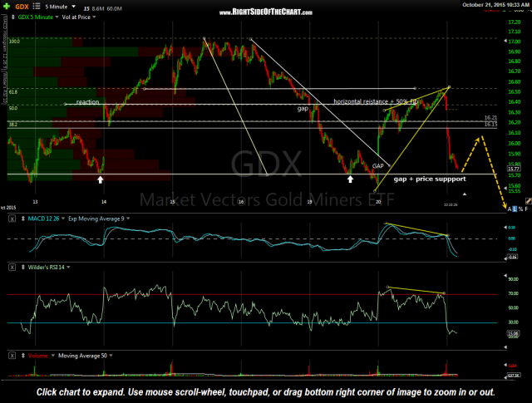Click the RSI current value label 15.06
The image size is (532, 403).
(513, 333)
